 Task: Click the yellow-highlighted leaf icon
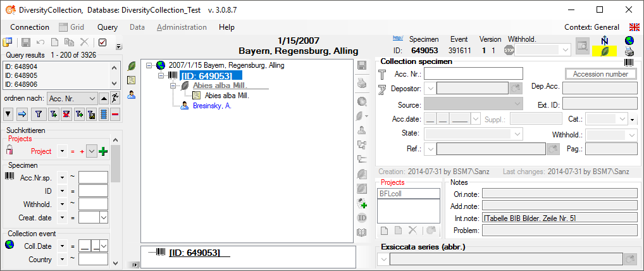pos(604,51)
